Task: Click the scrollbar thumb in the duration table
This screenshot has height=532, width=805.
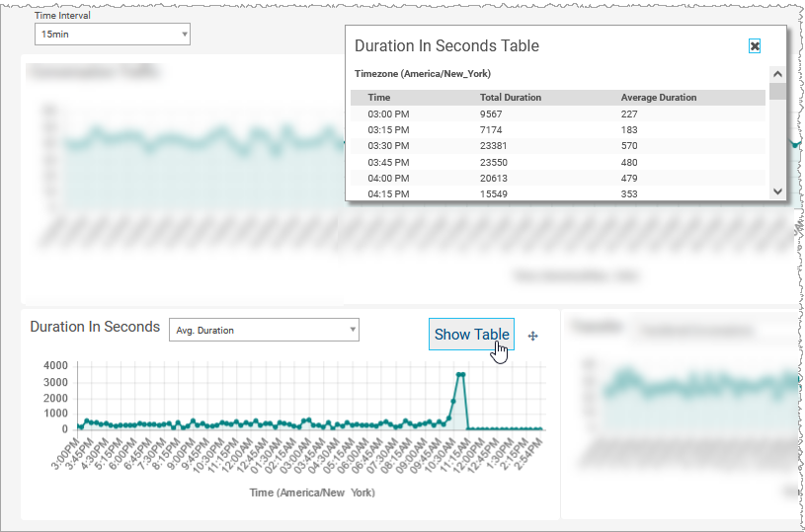Action: 776,92
